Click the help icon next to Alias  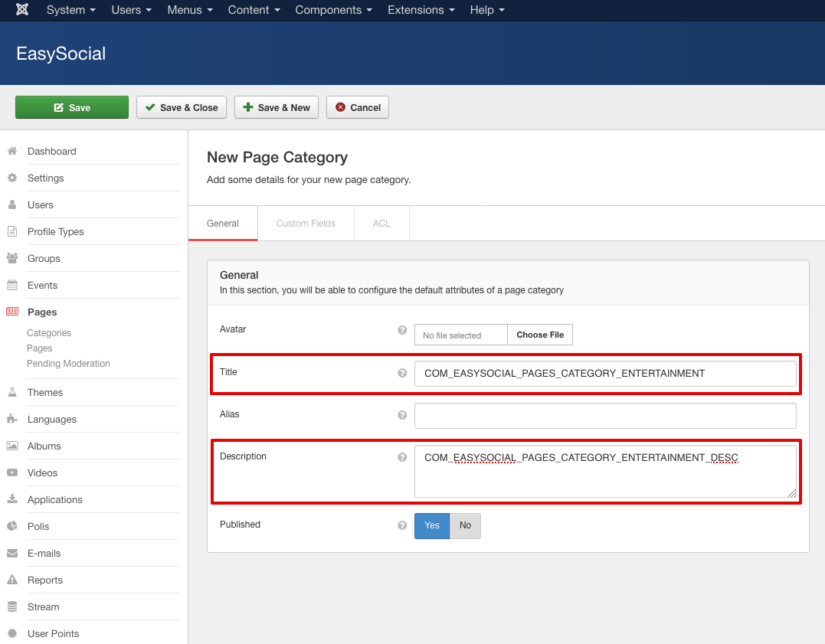pyautogui.click(x=402, y=415)
